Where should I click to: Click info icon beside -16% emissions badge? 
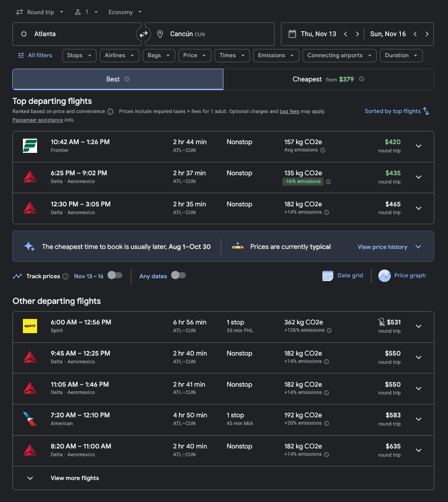(x=328, y=182)
